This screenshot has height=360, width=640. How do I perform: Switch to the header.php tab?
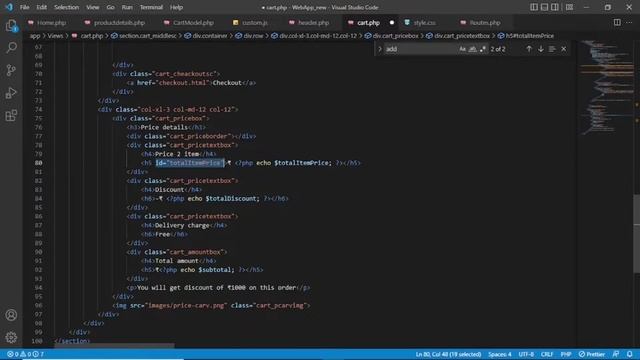click(x=313, y=23)
